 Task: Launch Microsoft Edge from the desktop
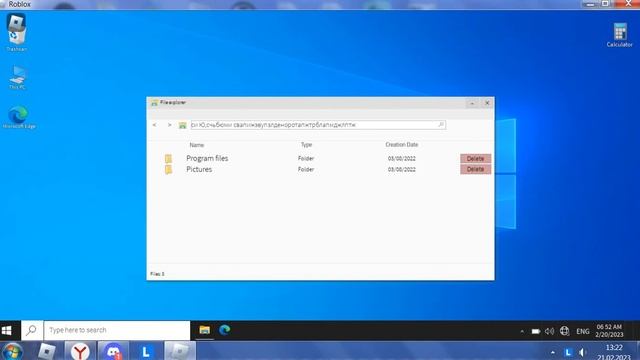click(x=18, y=117)
